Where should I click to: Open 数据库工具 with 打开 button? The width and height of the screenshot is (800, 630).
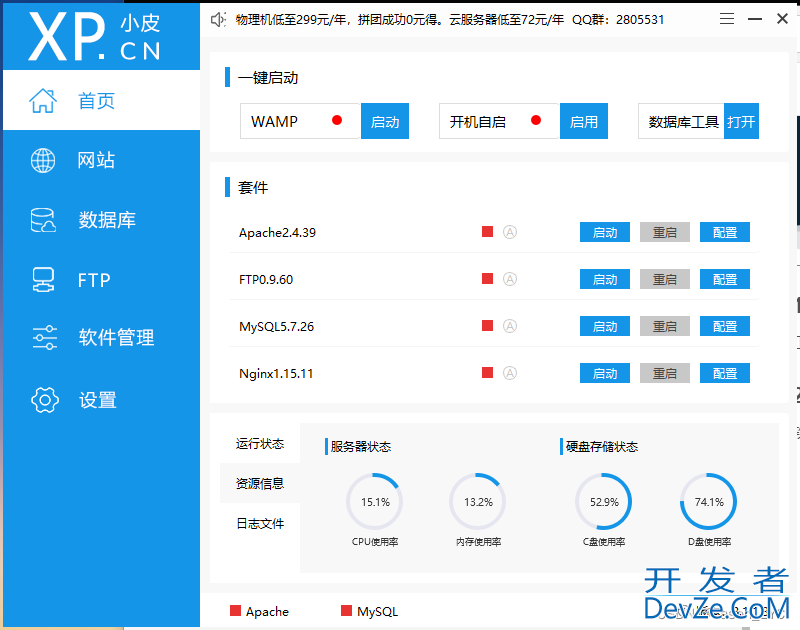tap(741, 121)
